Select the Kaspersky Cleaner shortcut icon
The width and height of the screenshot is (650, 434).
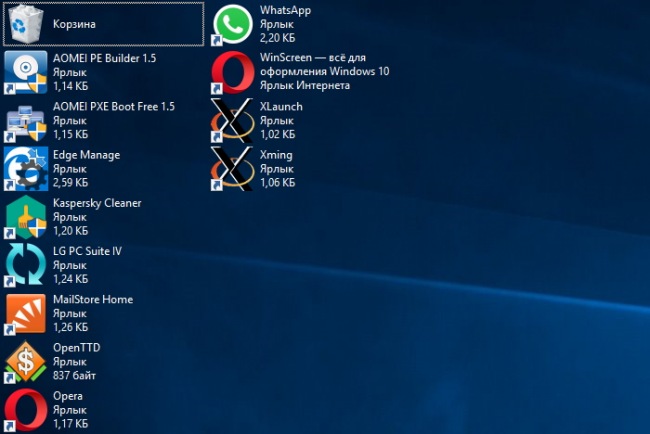pos(26,217)
